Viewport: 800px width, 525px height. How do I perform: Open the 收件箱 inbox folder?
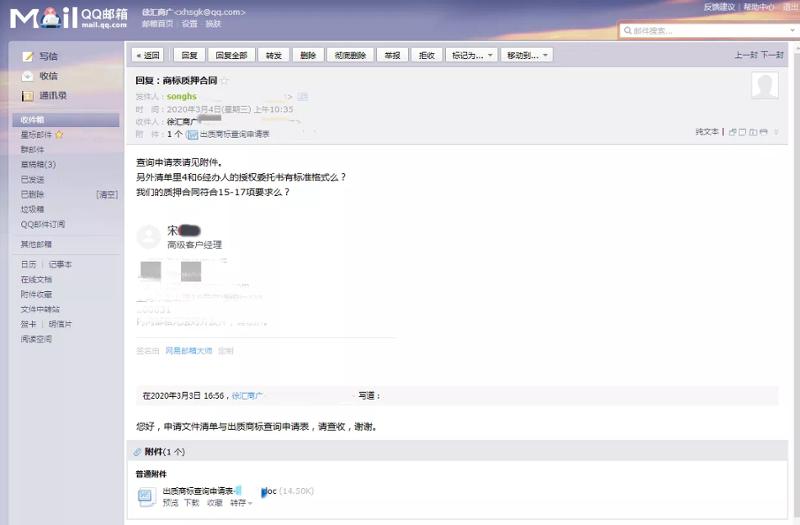click(34, 120)
